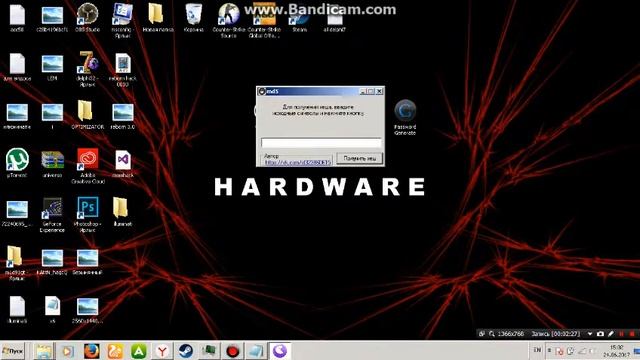640x360 pixels.
Task: Open the OBS Studio desktop shortcut
Action: (87, 17)
